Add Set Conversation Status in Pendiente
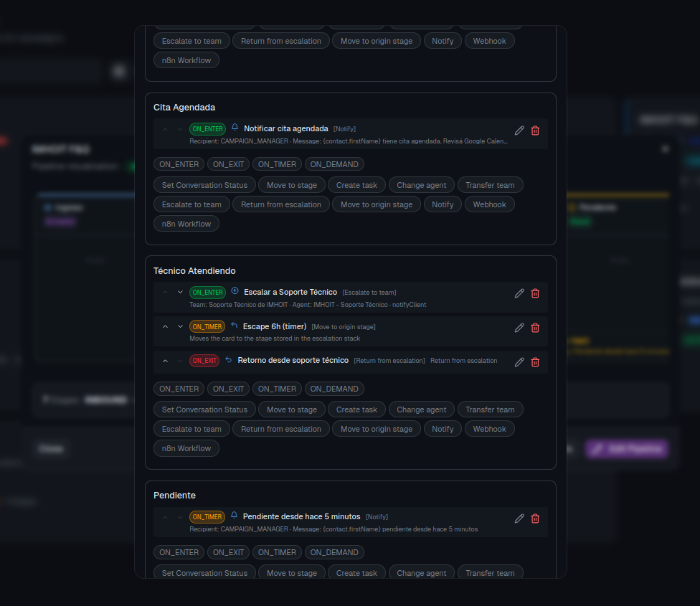This screenshot has width=700, height=606. point(204,573)
